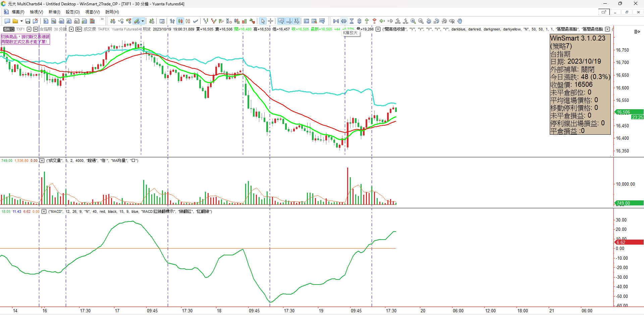Click the price scale options icon
The height and width of the screenshot is (315, 644).
click(x=637, y=31)
